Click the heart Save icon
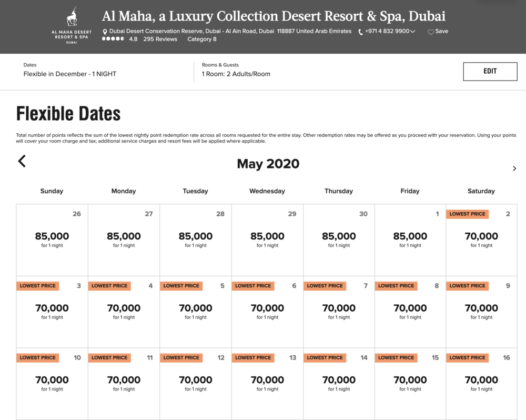The image size is (526, 420). click(x=431, y=32)
